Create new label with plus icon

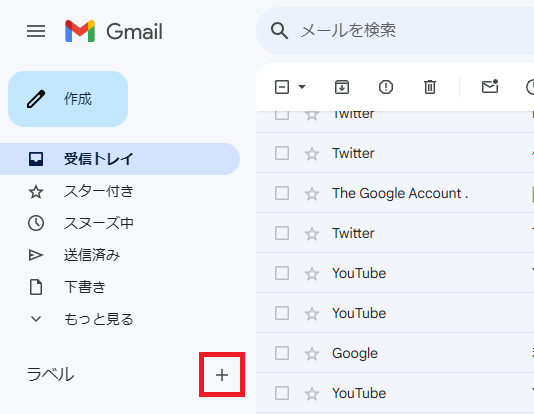coord(222,375)
